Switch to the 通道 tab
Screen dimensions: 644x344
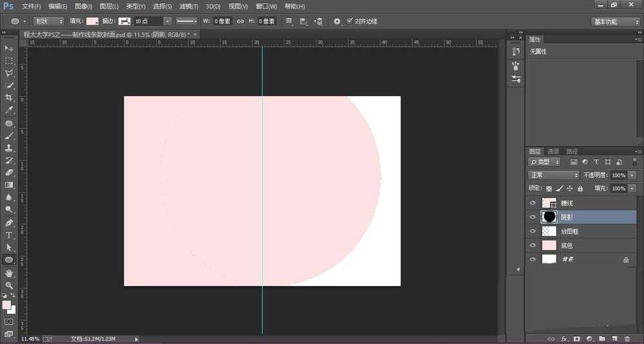(x=553, y=151)
